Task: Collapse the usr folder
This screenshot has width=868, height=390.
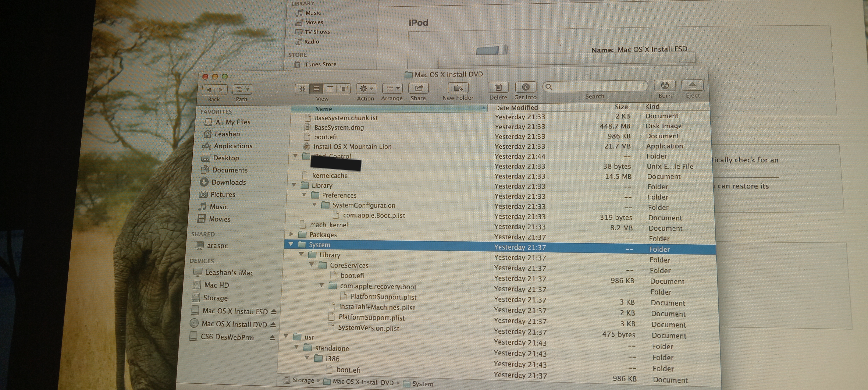Action: (x=286, y=336)
